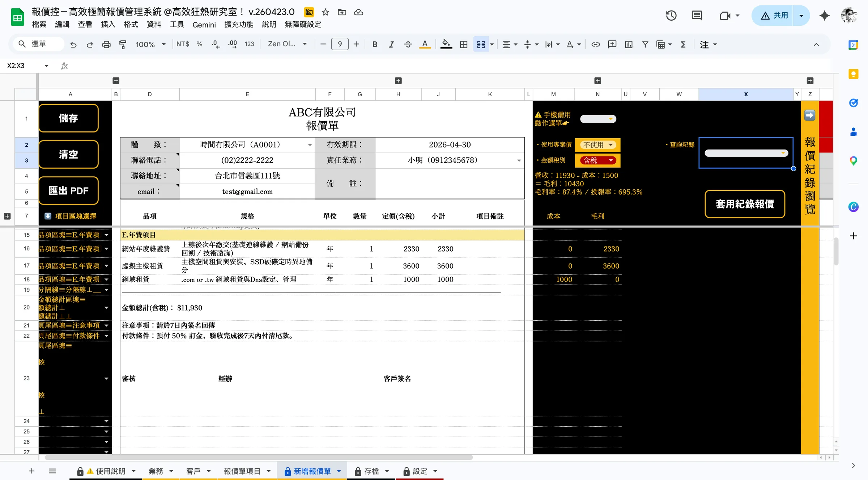Open the borders tool
Screen dimensions: 868x480
(x=464, y=44)
